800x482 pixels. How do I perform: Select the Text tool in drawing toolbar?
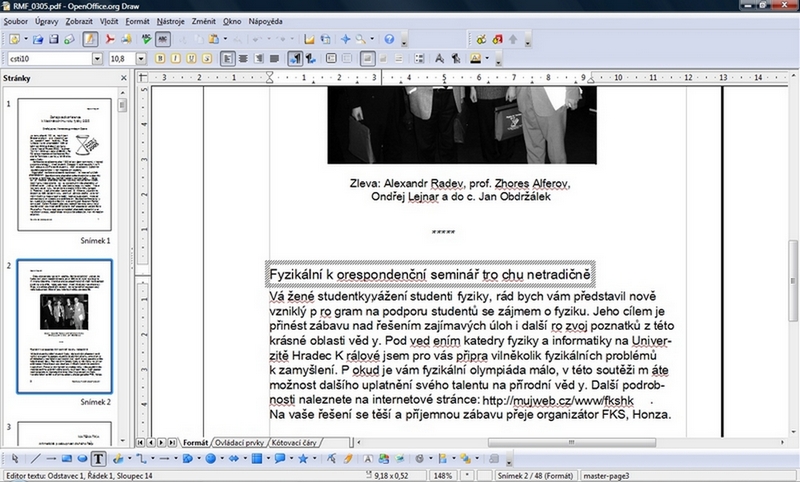tap(100, 459)
